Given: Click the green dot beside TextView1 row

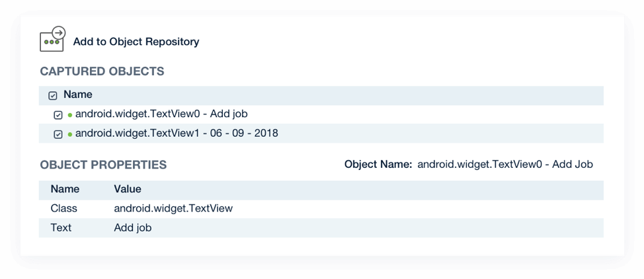Looking at the screenshot, I should click(x=70, y=134).
